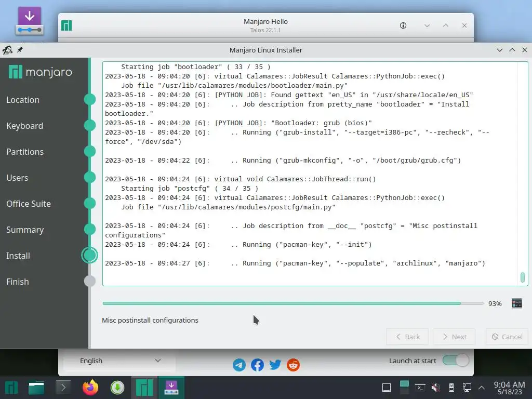The height and width of the screenshot is (399, 532).
Task: Click the 93% progress label
Action: pyautogui.click(x=495, y=303)
